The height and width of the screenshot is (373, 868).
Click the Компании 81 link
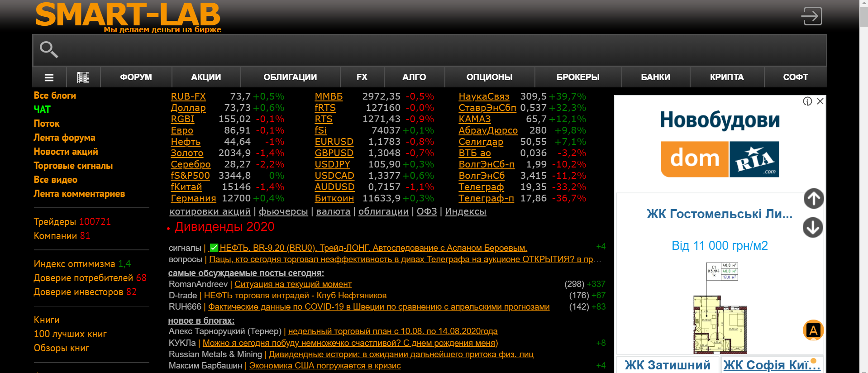click(62, 236)
